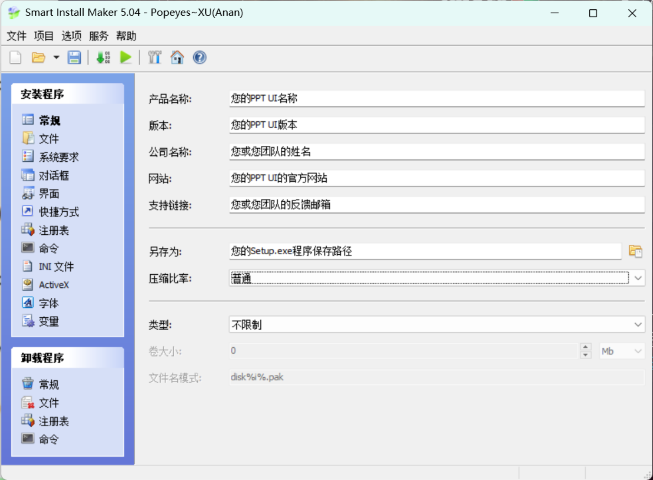Open the 帮助 menu

tap(126, 36)
